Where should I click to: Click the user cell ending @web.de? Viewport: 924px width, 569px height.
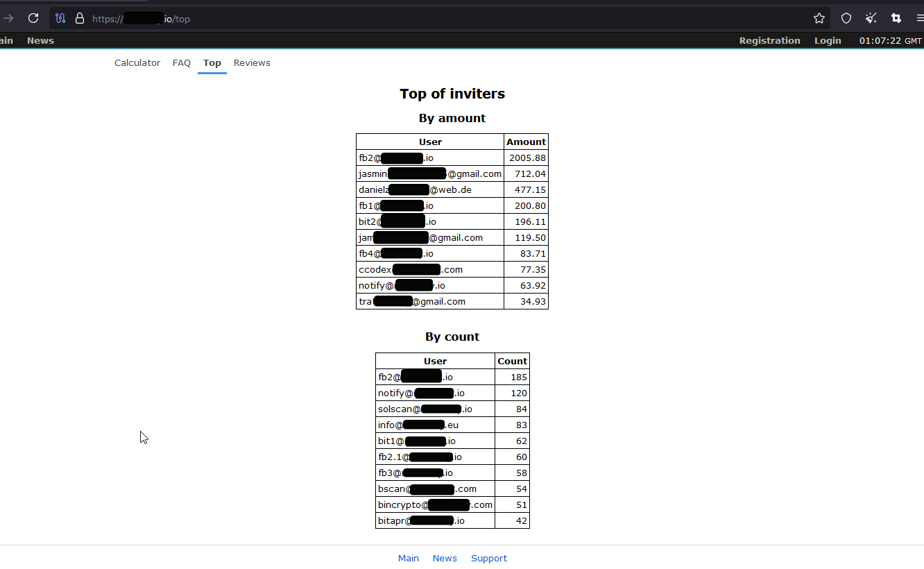(430, 189)
